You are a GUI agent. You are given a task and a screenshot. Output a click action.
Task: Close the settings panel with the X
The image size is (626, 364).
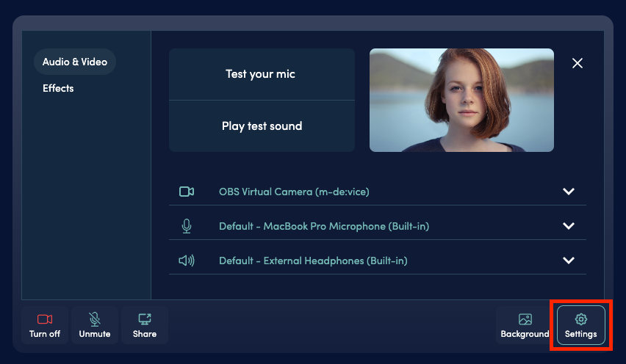click(578, 63)
